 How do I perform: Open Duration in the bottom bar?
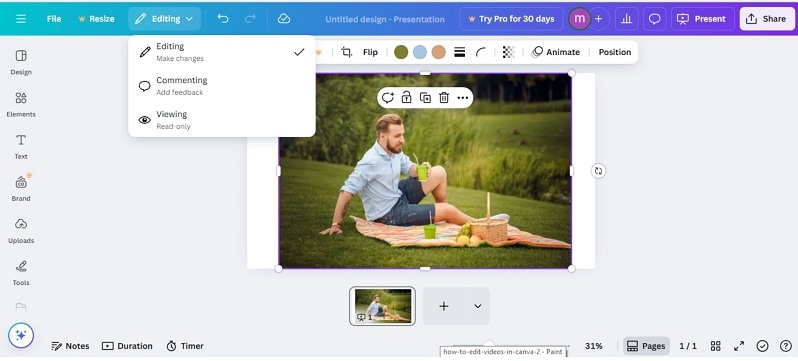pos(127,346)
